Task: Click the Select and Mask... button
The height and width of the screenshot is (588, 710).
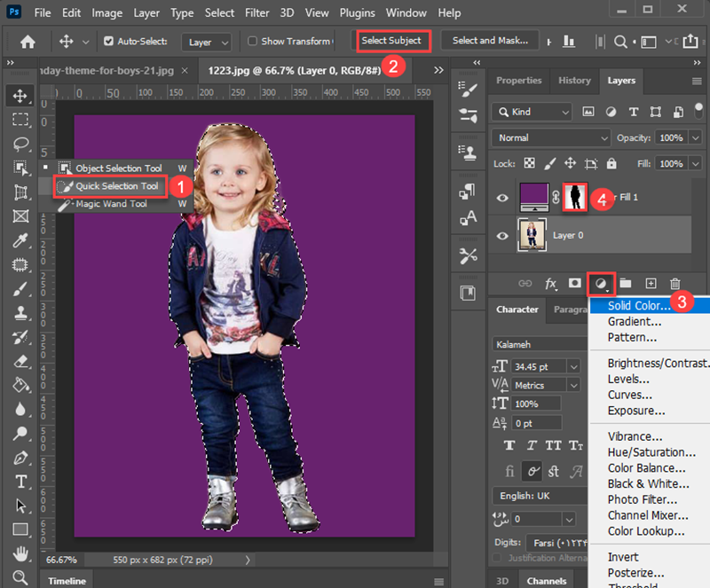Action: pos(490,41)
